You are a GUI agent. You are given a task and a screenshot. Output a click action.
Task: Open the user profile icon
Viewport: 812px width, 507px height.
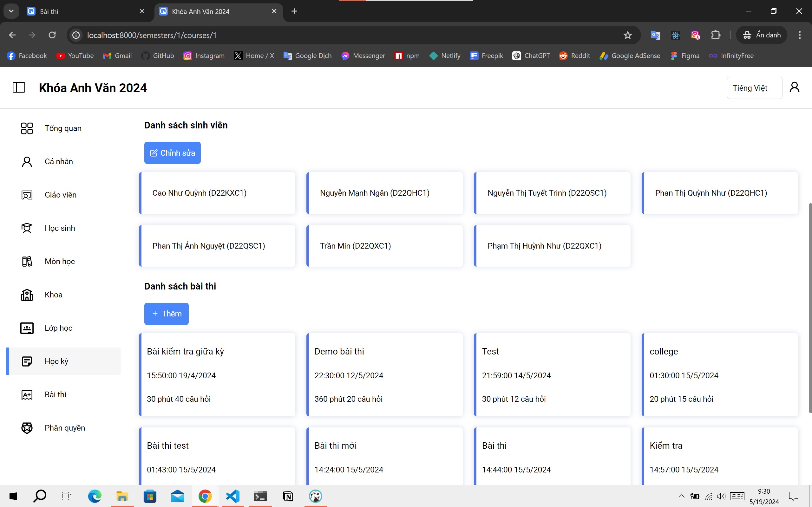click(794, 87)
